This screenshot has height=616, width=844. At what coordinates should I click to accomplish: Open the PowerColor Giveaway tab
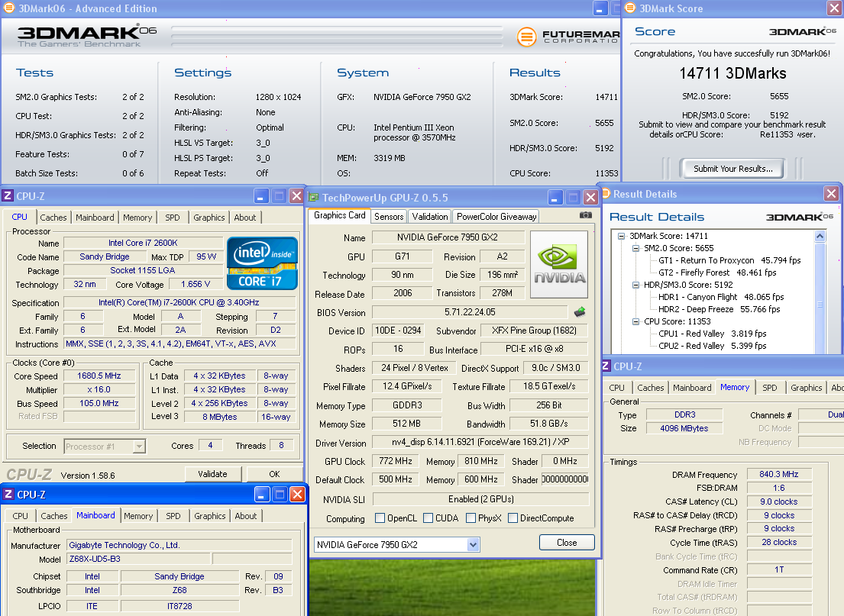tap(496, 216)
